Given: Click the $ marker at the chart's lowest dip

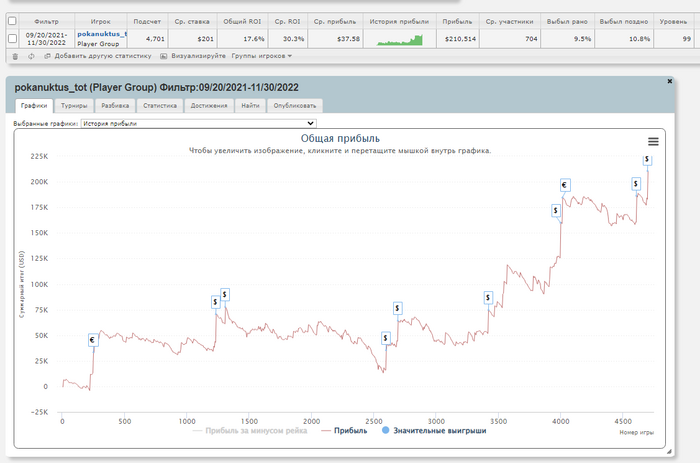Looking at the screenshot, I should click(386, 338).
